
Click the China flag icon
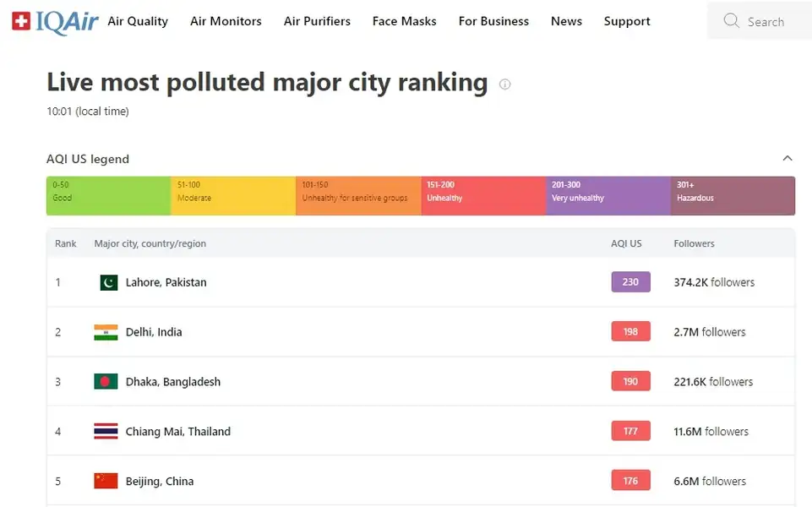click(x=106, y=482)
